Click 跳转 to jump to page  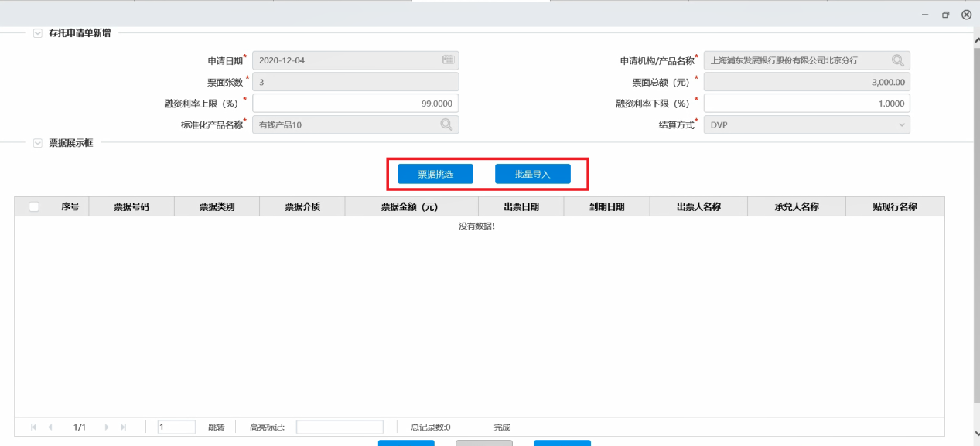coord(216,427)
